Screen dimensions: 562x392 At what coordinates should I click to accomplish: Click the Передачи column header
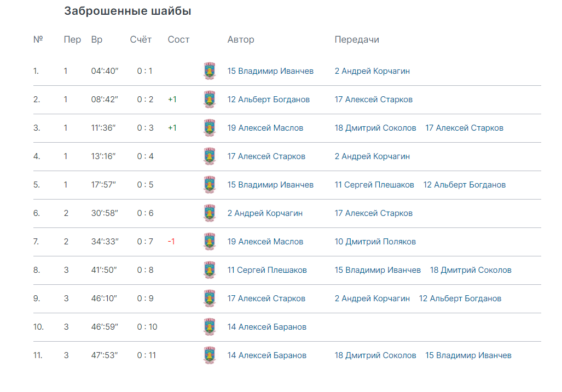(357, 39)
